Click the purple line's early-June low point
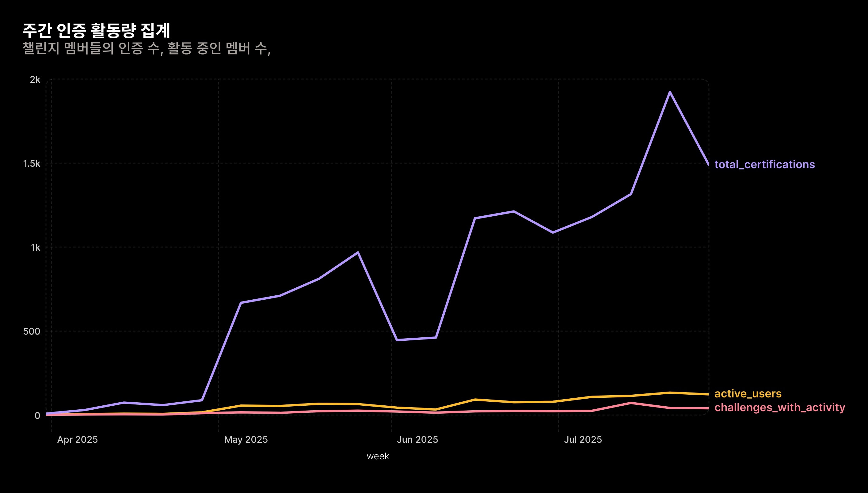The width and height of the screenshot is (868, 493). (397, 339)
